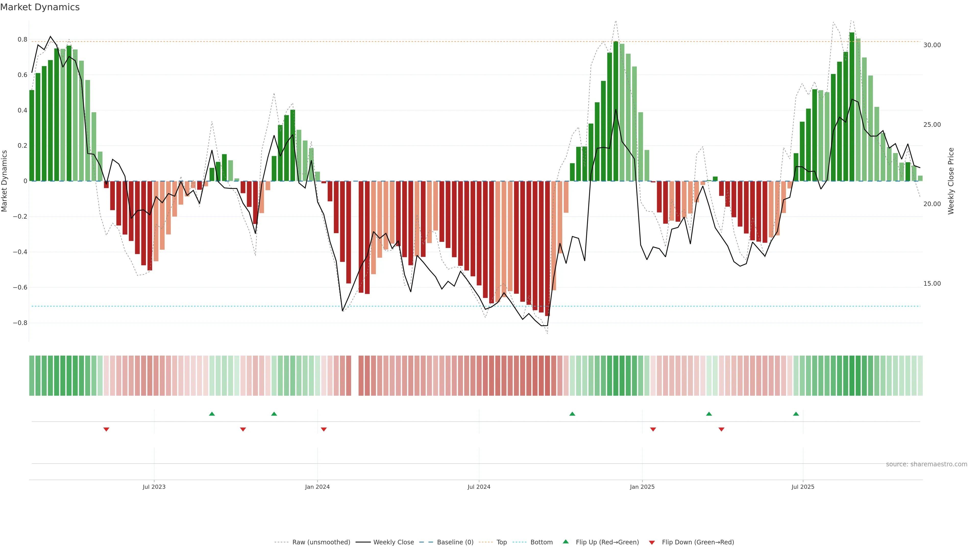
Task: Click the Jan 2025 axis label
Action: (642, 487)
